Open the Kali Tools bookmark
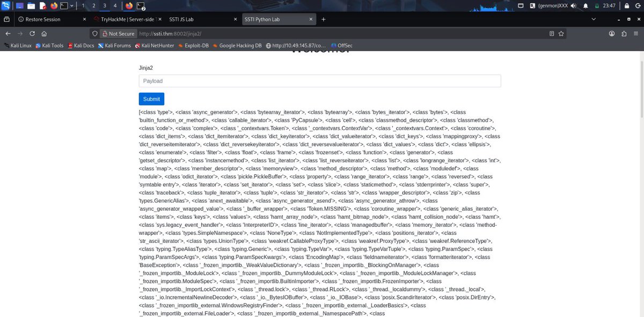 click(x=49, y=46)
